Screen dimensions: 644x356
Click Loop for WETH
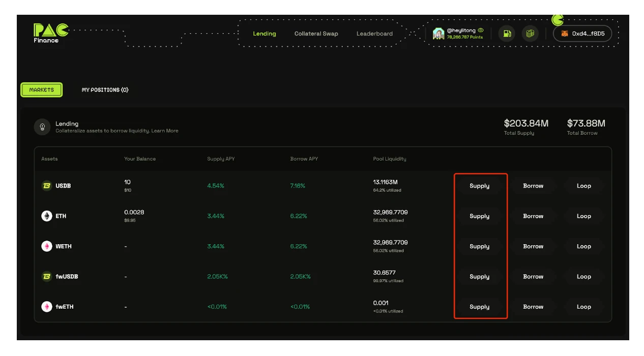click(x=583, y=246)
